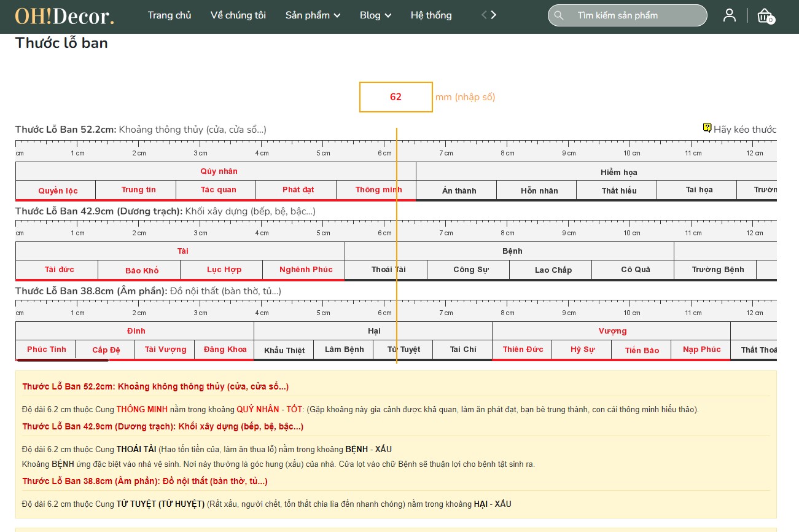The width and height of the screenshot is (799, 532).
Task: Click the horizontal scrollbar under Phúc Tinh
Action: point(63,361)
